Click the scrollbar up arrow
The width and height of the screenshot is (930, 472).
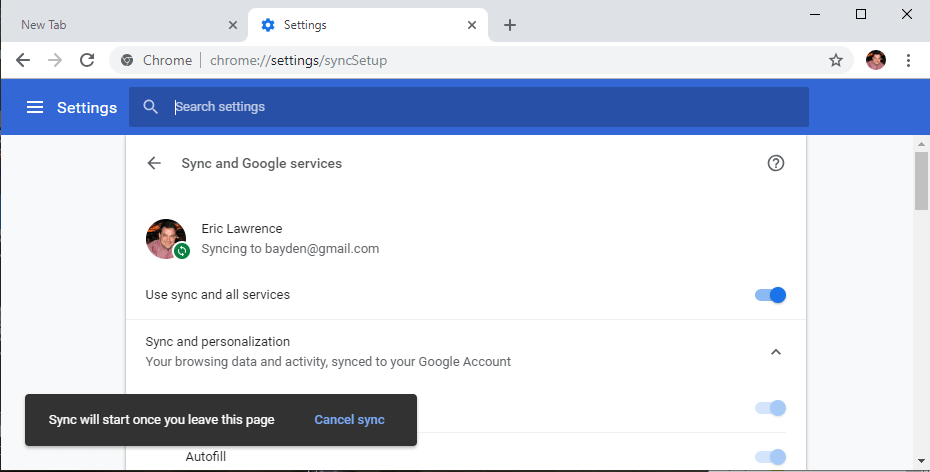coord(921,143)
